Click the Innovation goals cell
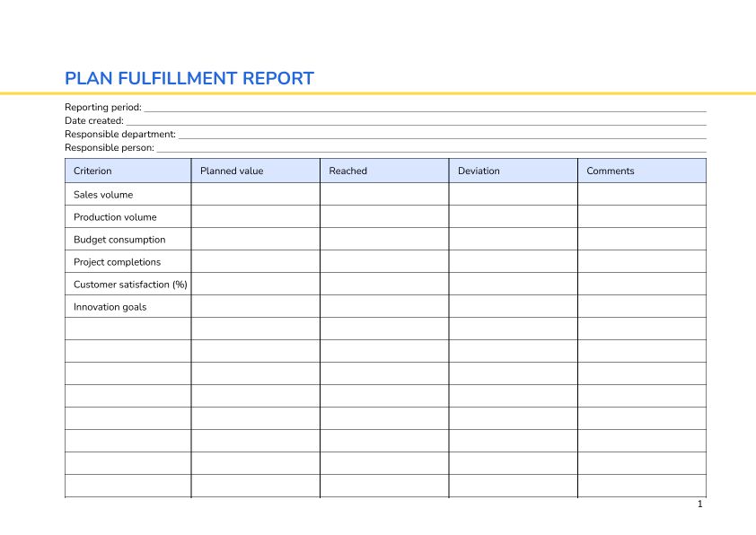Screen dimensions: 756x535 (109, 306)
